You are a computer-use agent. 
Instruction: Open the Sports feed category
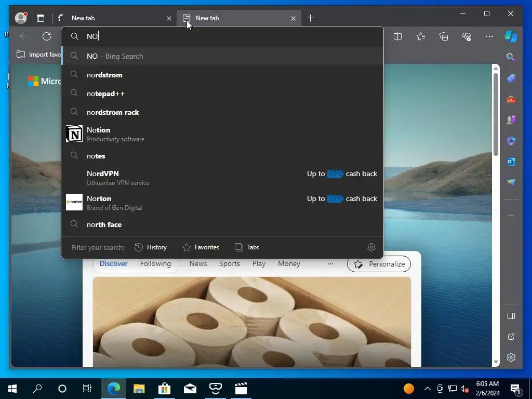pos(229,263)
